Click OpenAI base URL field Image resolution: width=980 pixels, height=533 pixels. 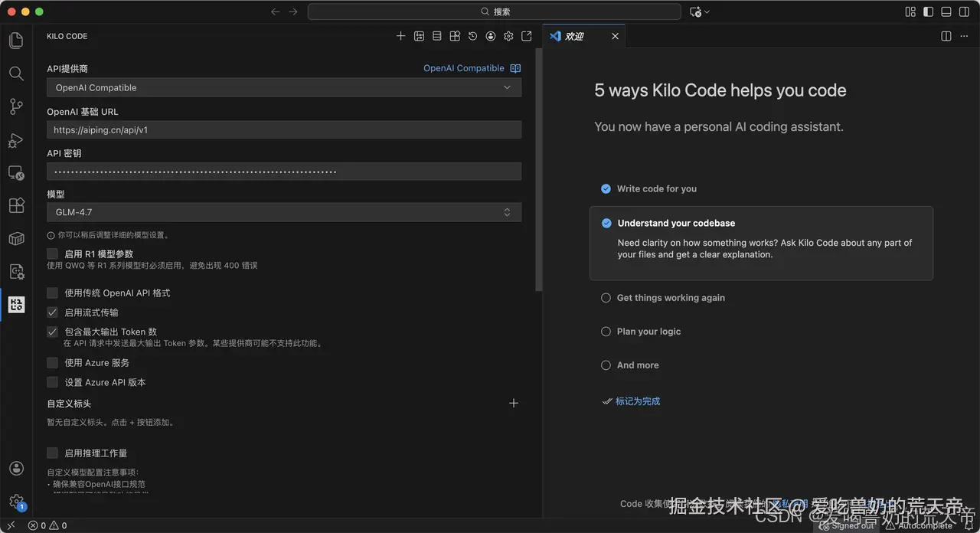pyautogui.click(x=284, y=129)
